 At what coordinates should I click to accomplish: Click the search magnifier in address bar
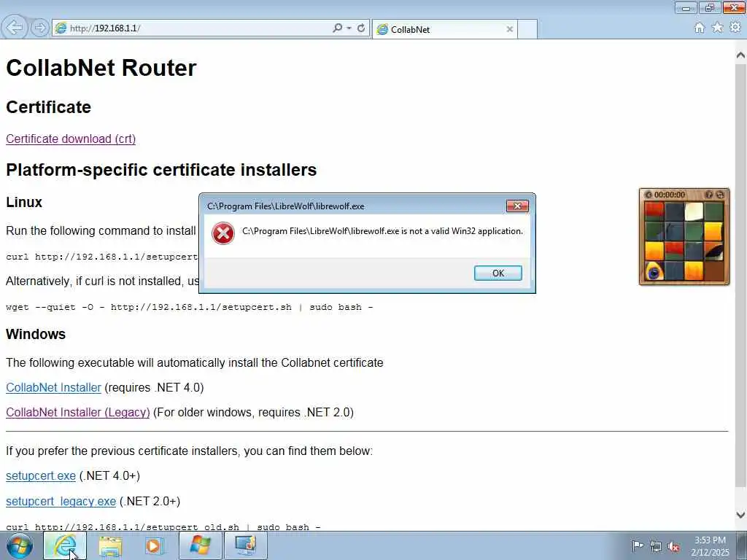[337, 28]
